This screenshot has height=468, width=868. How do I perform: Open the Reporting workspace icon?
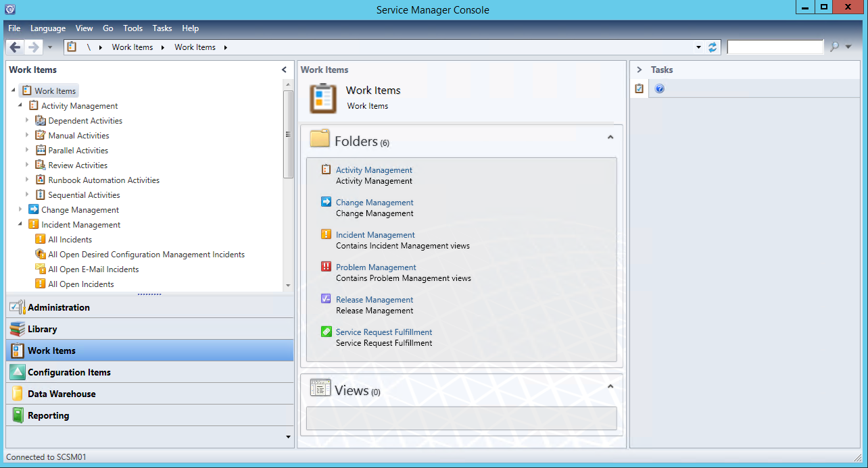coord(17,415)
